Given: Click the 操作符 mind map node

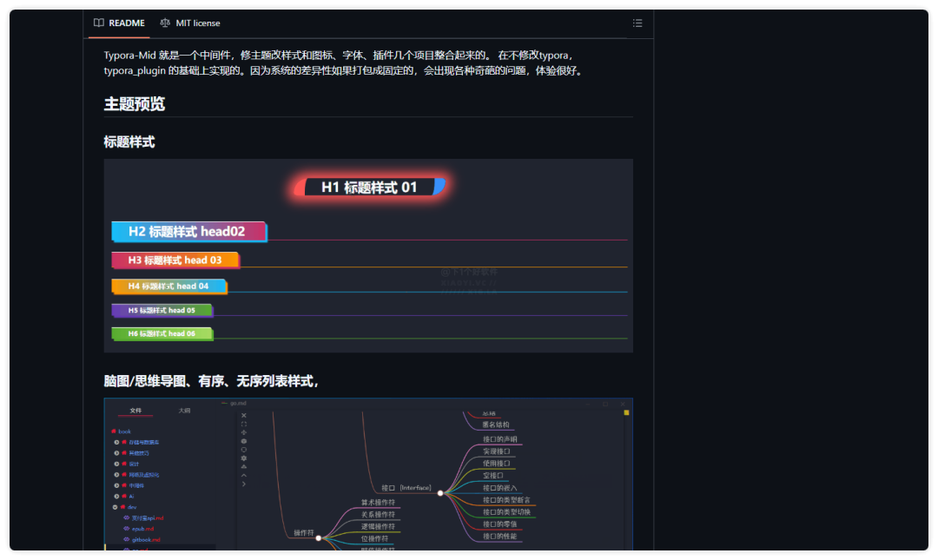Looking at the screenshot, I should [x=303, y=532].
